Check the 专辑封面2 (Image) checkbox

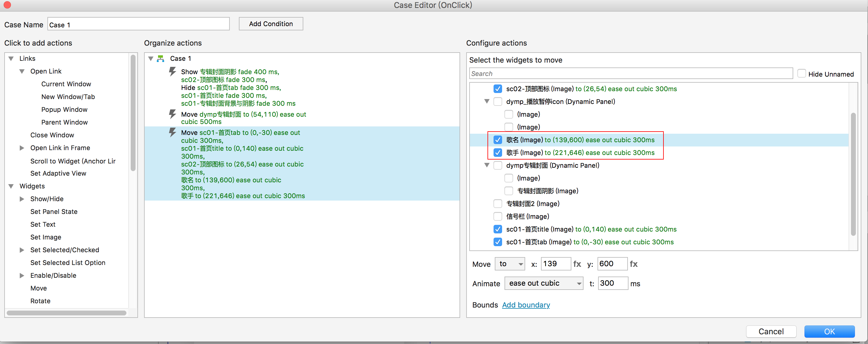pos(498,204)
